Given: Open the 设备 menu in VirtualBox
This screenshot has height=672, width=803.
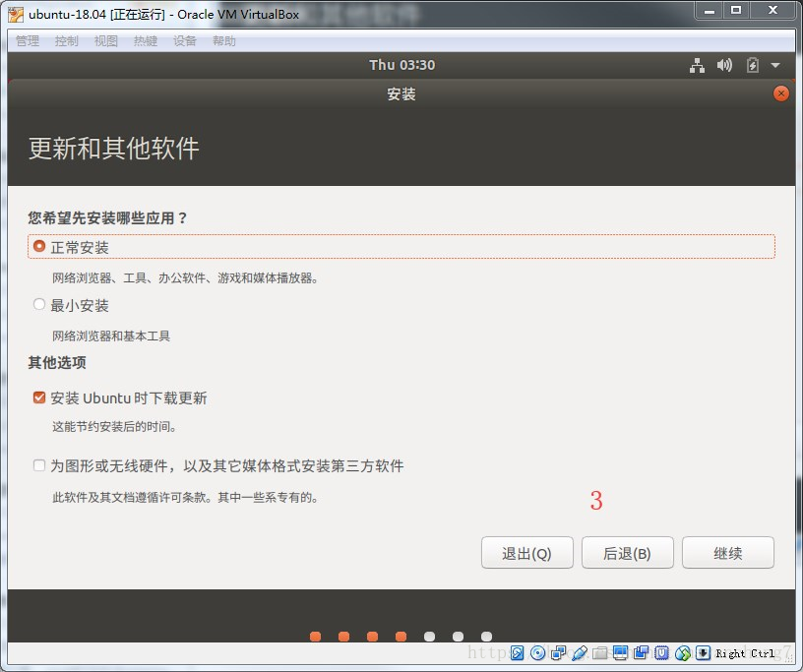Looking at the screenshot, I should click(x=184, y=40).
